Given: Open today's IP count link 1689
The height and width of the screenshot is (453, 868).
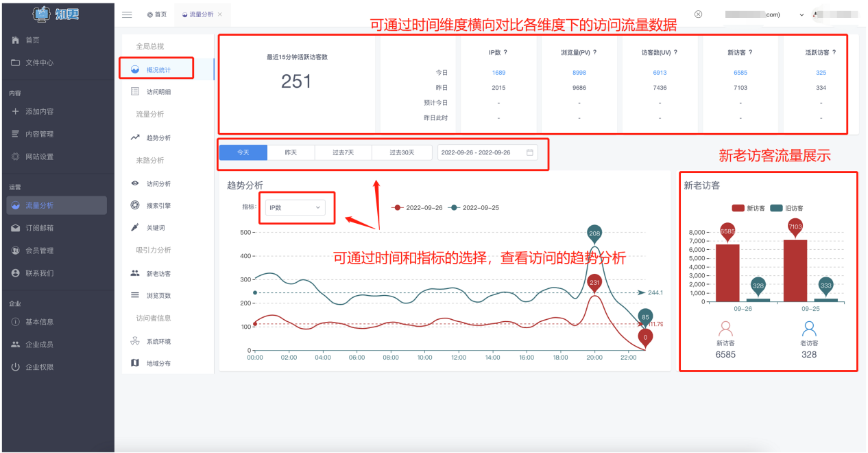Looking at the screenshot, I should [x=498, y=73].
